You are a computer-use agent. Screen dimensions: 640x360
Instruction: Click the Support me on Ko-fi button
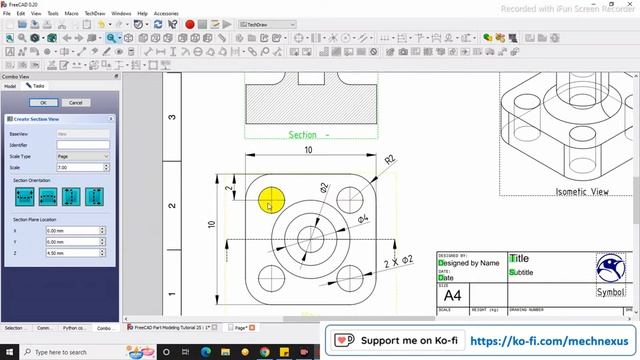tap(395, 340)
